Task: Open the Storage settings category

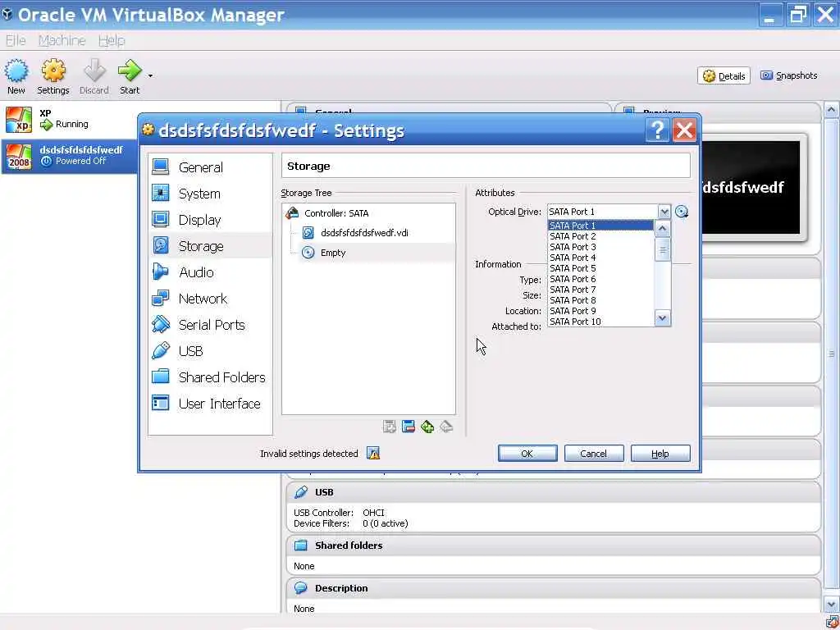Action: 210,246
